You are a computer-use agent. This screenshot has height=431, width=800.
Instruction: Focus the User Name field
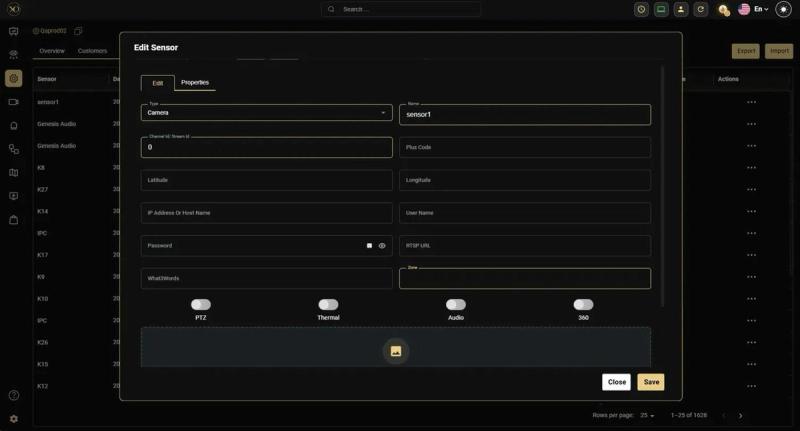pos(525,213)
